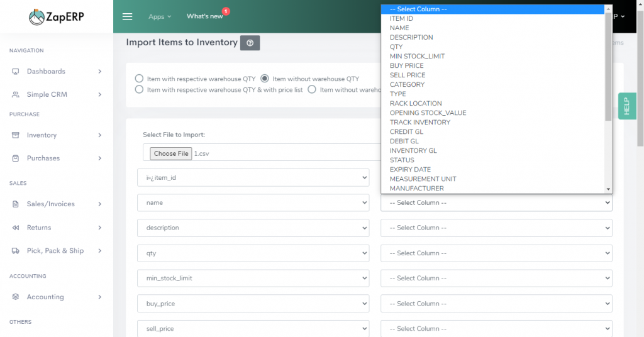Viewport: 644px width, 337px height.
Task: Open the Apps dropdown in header
Action: (x=160, y=16)
